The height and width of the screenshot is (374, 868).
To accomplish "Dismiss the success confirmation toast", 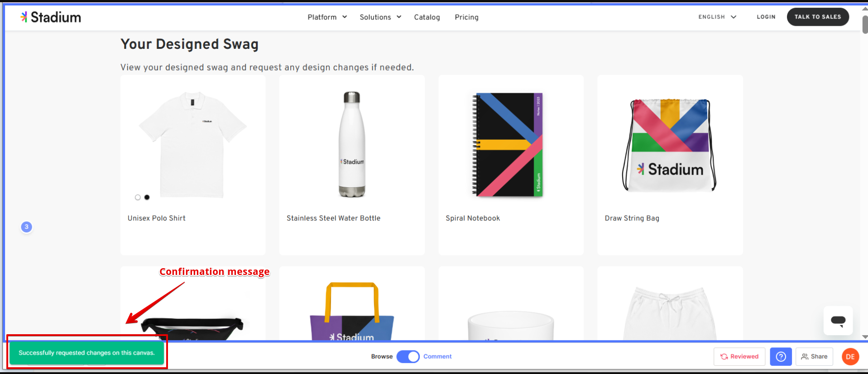I will point(86,353).
